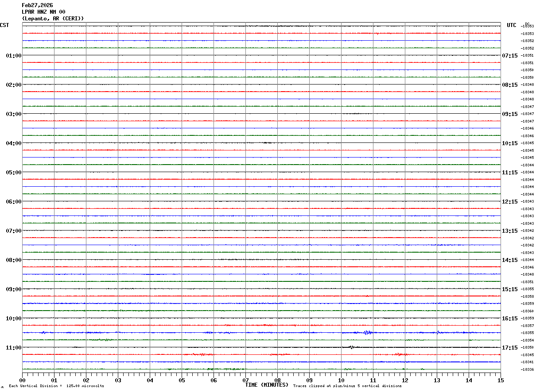Click the Lepanto, AR (CERI) location text
This screenshot has width=536, height=392.
click(x=53, y=18)
